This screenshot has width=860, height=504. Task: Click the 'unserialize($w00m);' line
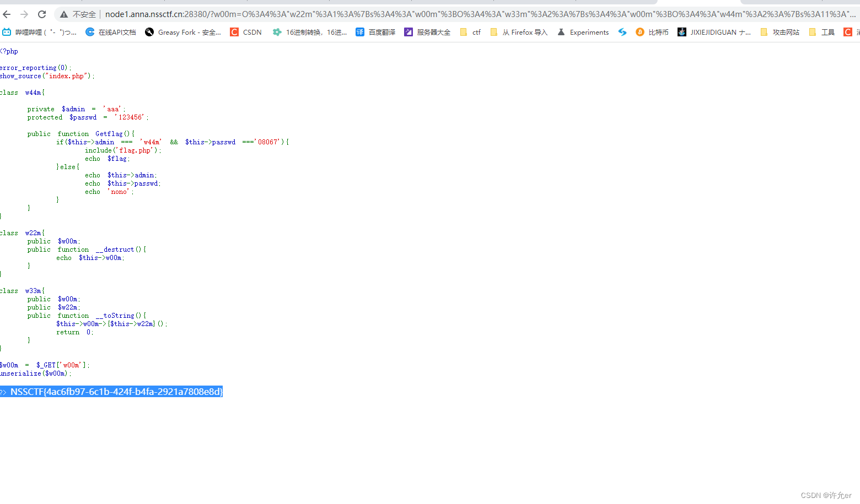[36, 373]
